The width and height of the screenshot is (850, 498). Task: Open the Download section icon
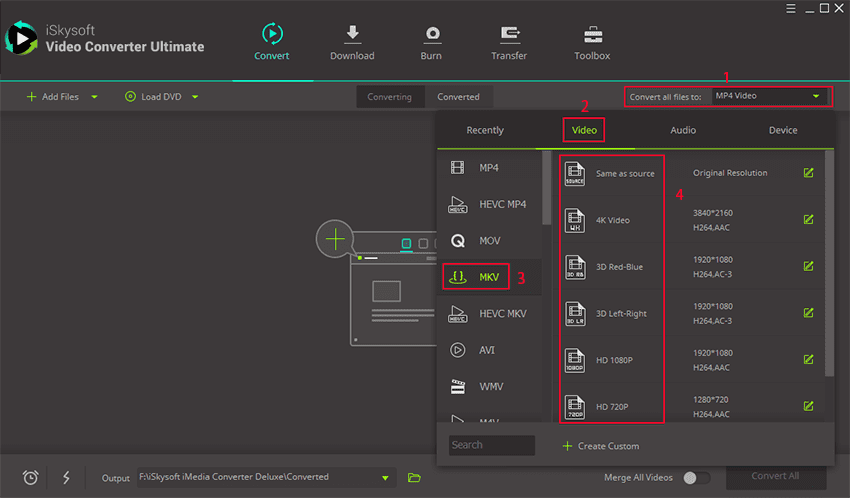[352, 35]
